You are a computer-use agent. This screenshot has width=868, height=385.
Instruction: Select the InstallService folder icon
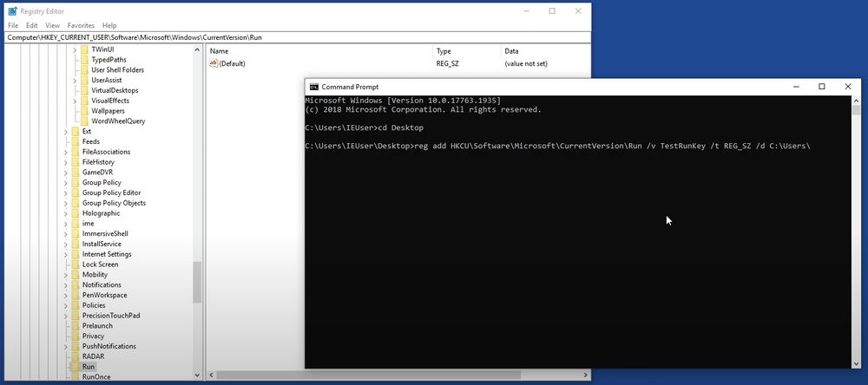coord(76,244)
